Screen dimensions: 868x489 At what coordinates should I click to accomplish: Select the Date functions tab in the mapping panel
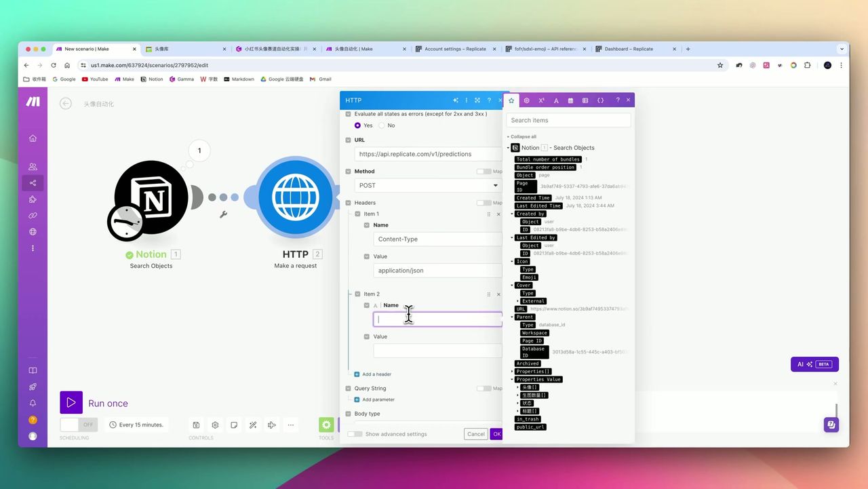tap(570, 100)
